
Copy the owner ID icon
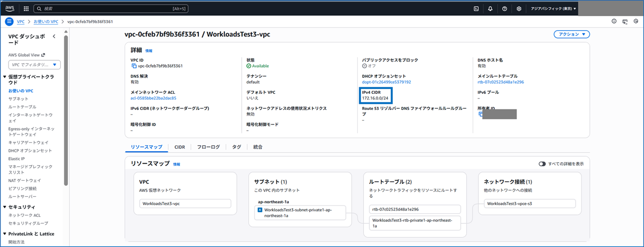(480, 114)
